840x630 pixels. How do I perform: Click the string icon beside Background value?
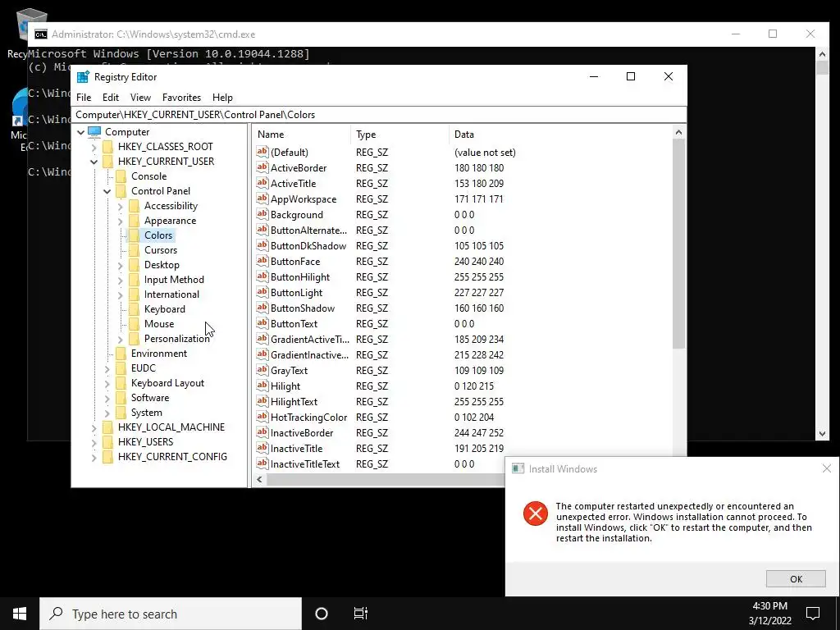(x=262, y=214)
